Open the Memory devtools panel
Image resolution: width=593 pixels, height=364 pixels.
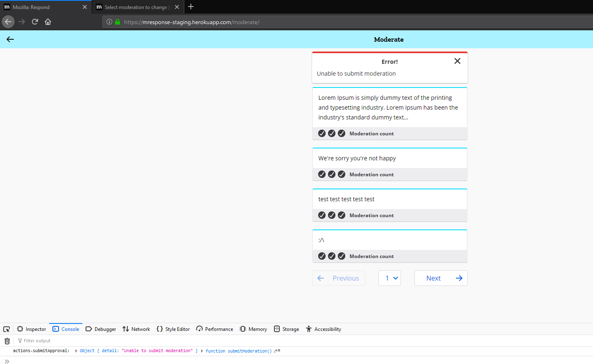click(253, 329)
